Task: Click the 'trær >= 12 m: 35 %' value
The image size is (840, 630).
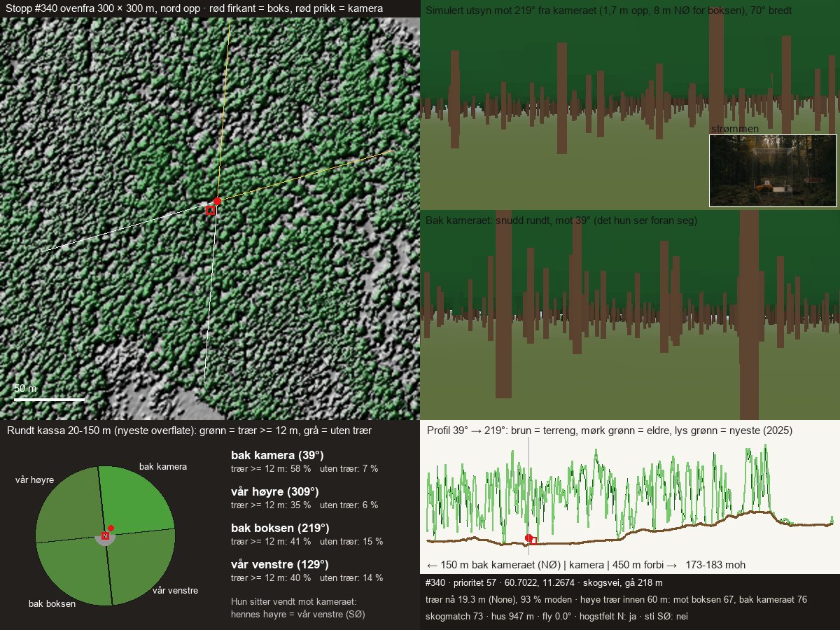Action: point(271,505)
